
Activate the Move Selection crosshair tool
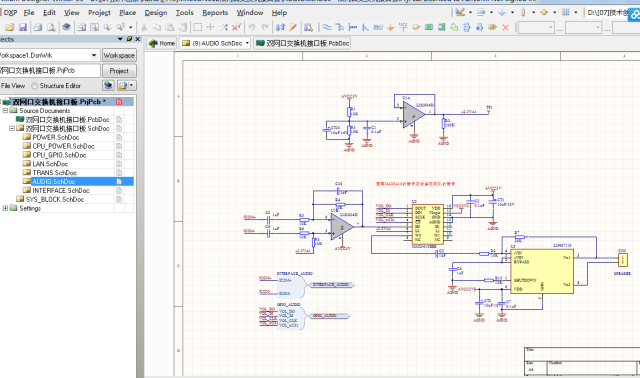pos(211,27)
